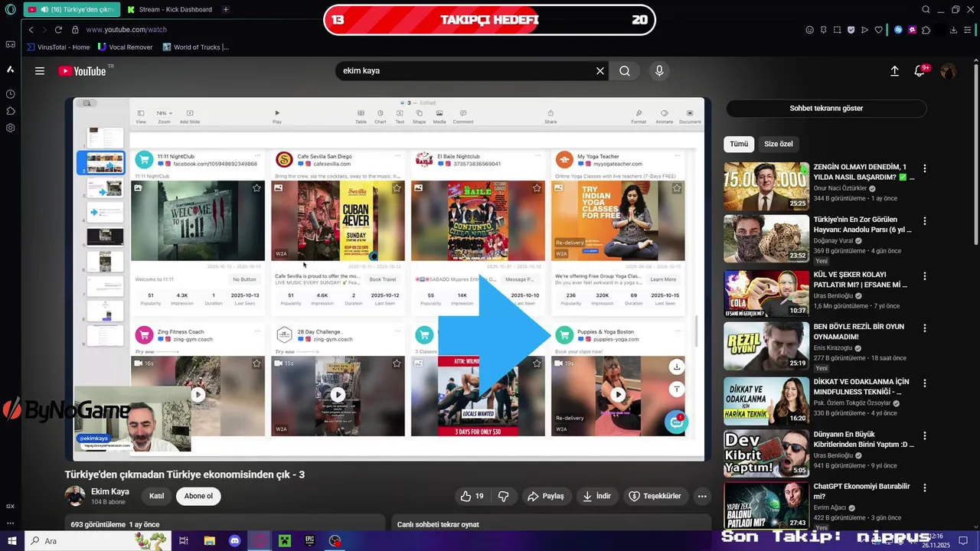
Task: Open the Easy Setup sliders icon
Action: click(969, 30)
